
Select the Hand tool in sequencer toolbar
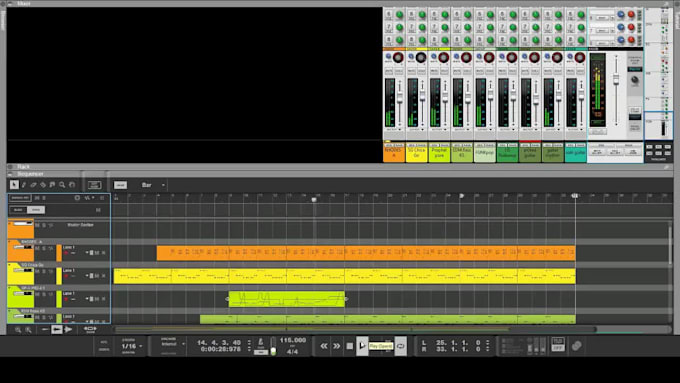(72, 185)
